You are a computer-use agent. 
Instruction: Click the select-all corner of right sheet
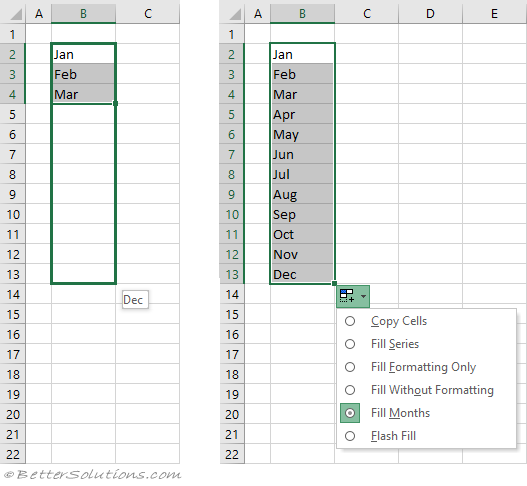pyautogui.click(x=232, y=13)
